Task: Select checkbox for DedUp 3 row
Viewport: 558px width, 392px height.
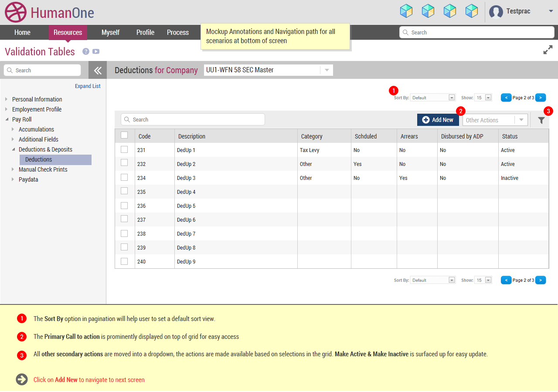Action: click(124, 177)
